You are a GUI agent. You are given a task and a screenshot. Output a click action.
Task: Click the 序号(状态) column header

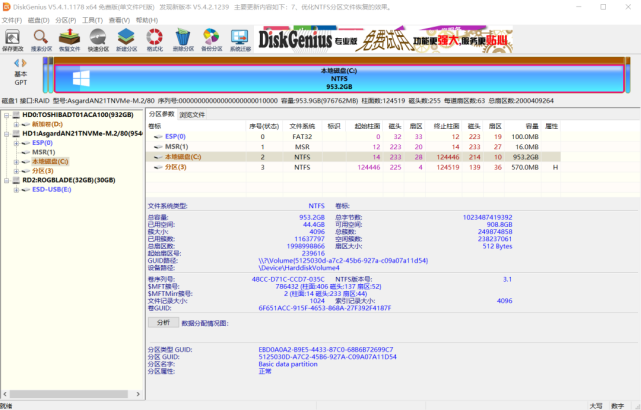pyautogui.click(x=264, y=126)
